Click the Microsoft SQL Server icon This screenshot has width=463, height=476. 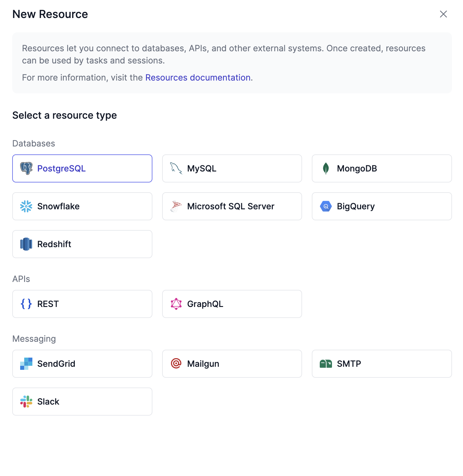(x=176, y=206)
